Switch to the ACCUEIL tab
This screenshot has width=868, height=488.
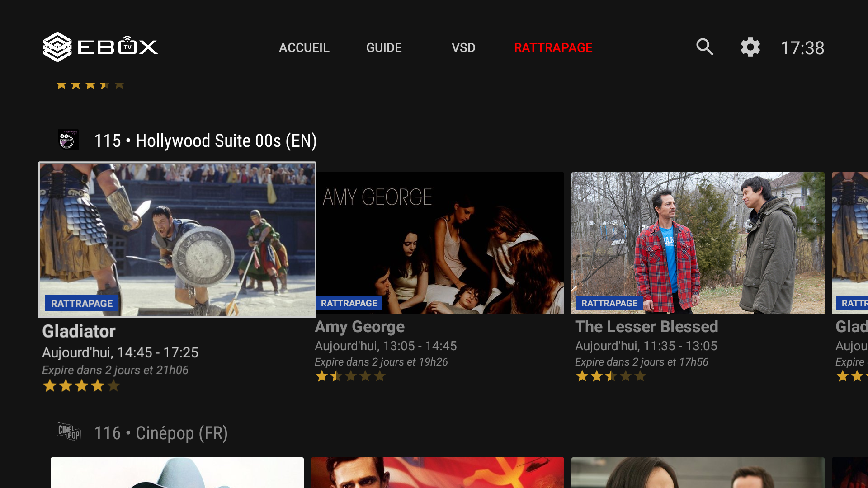coord(304,47)
